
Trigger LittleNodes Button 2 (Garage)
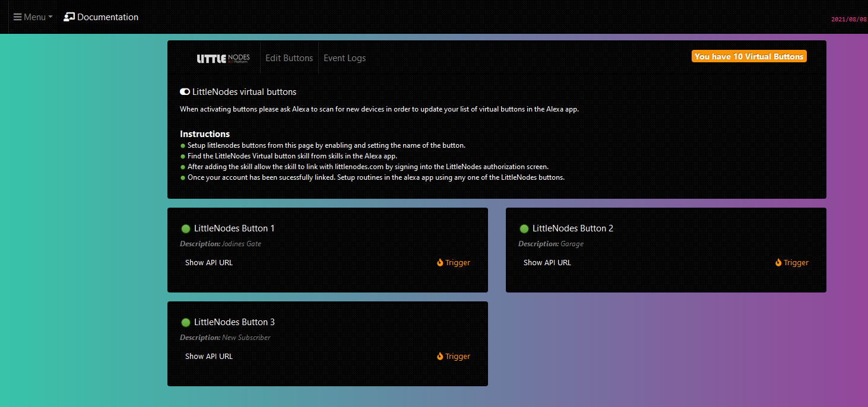click(792, 262)
